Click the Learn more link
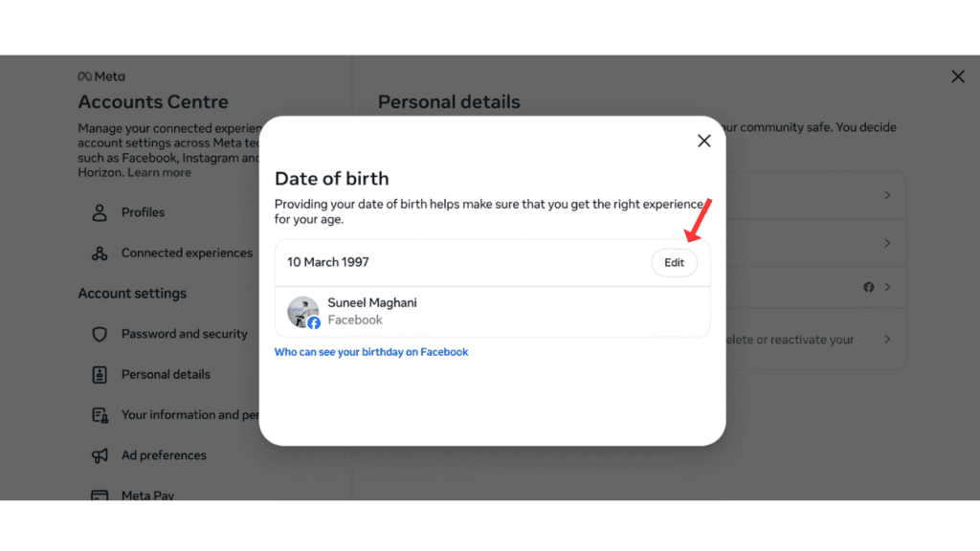 pos(160,172)
